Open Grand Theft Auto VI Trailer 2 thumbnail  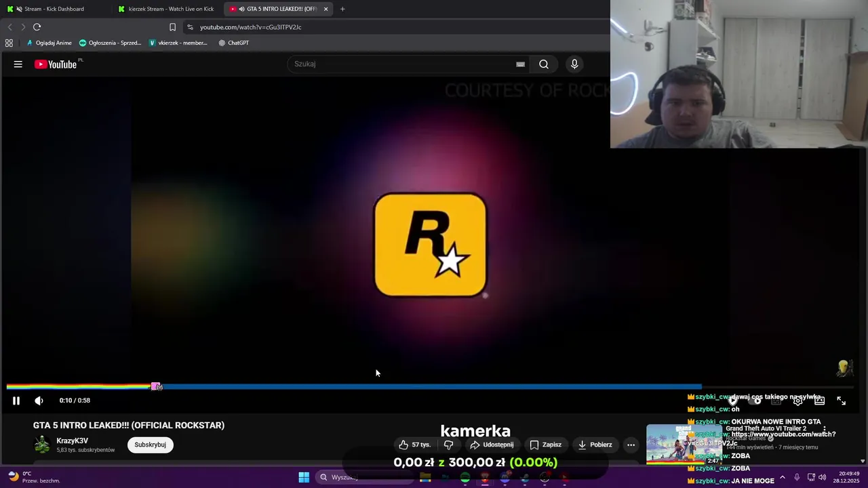(x=684, y=444)
